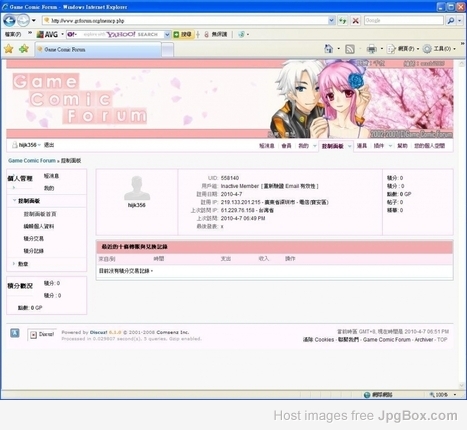
Task: Click the grey avatar silhouette image
Action: (137, 188)
